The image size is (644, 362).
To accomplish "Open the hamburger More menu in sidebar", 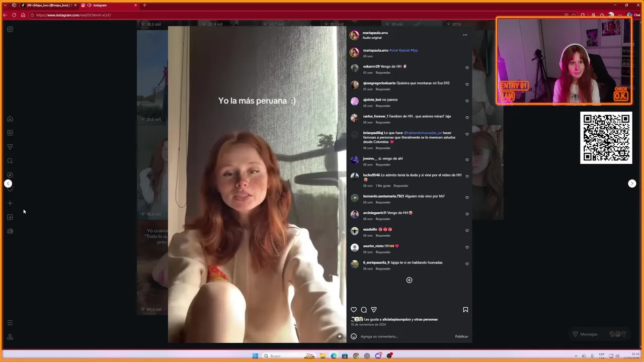I will (10, 323).
